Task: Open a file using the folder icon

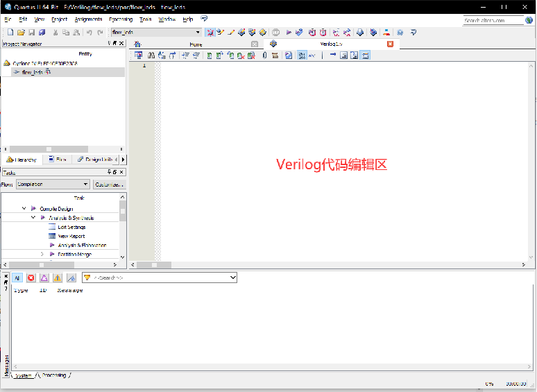Action: 21,32
